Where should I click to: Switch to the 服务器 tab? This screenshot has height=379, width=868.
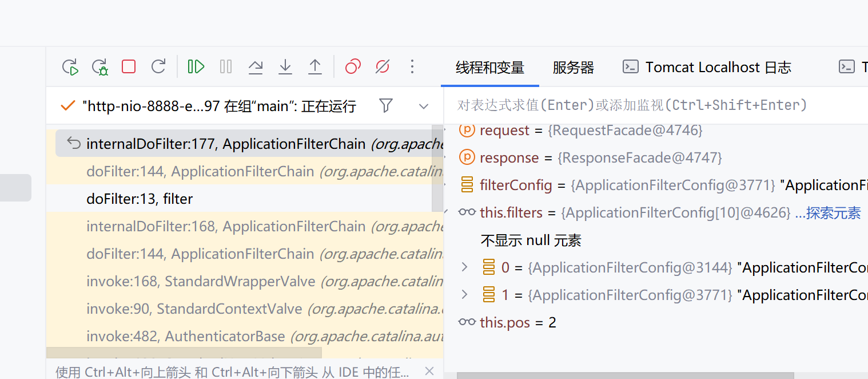[x=573, y=68]
